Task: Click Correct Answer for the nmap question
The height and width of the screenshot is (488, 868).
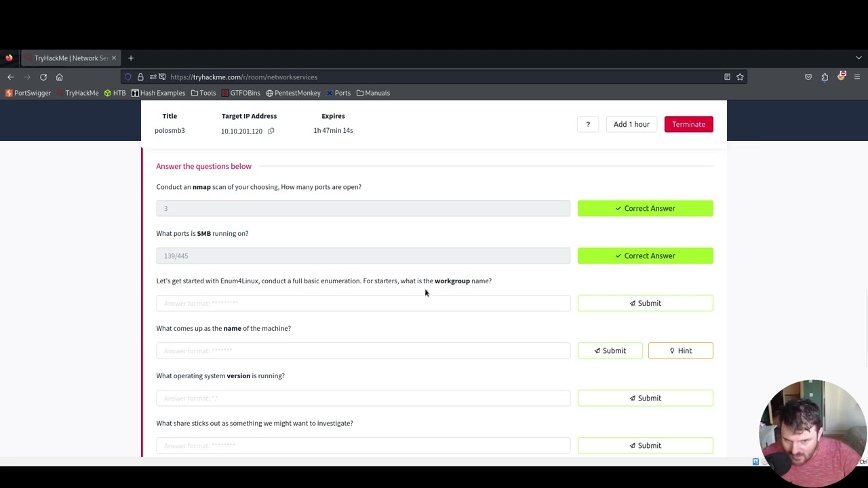Action: 646,208
